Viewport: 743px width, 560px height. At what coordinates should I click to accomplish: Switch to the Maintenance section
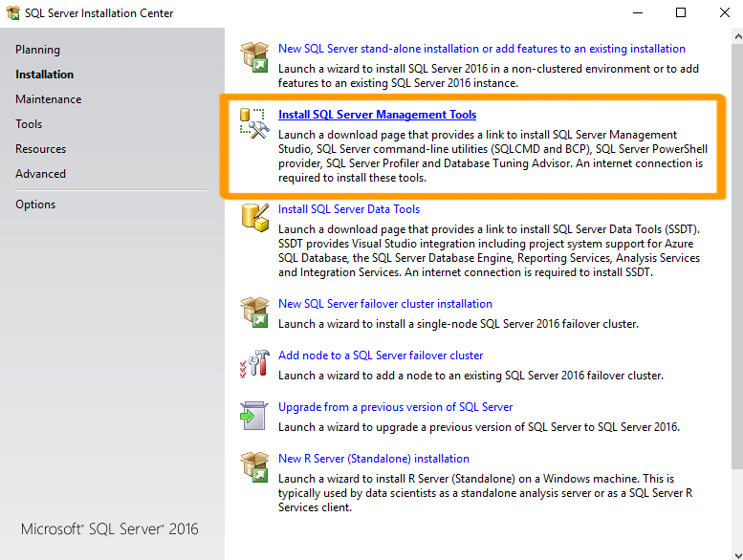click(49, 99)
